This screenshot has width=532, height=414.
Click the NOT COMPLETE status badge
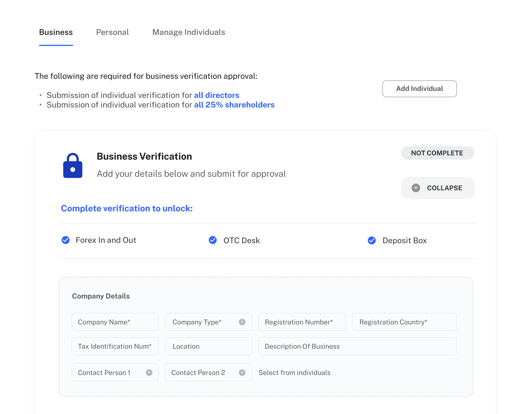tap(437, 153)
